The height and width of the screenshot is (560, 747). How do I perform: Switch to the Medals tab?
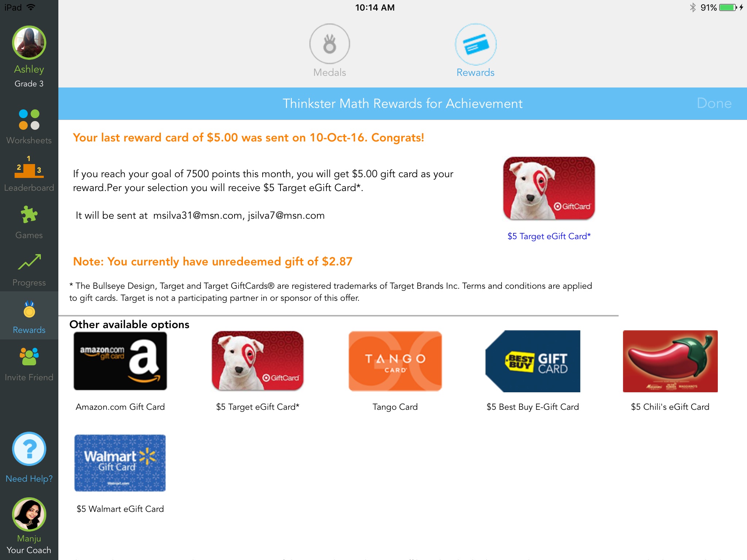[330, 51]
